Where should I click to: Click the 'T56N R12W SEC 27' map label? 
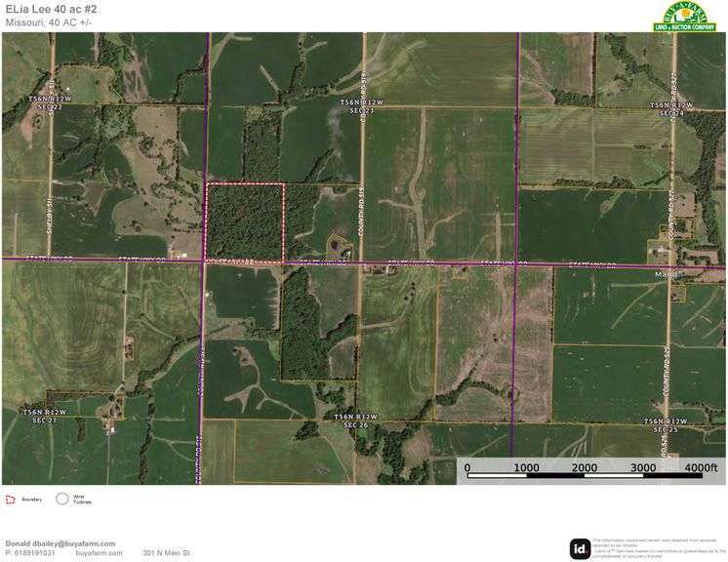coord(45,416)
